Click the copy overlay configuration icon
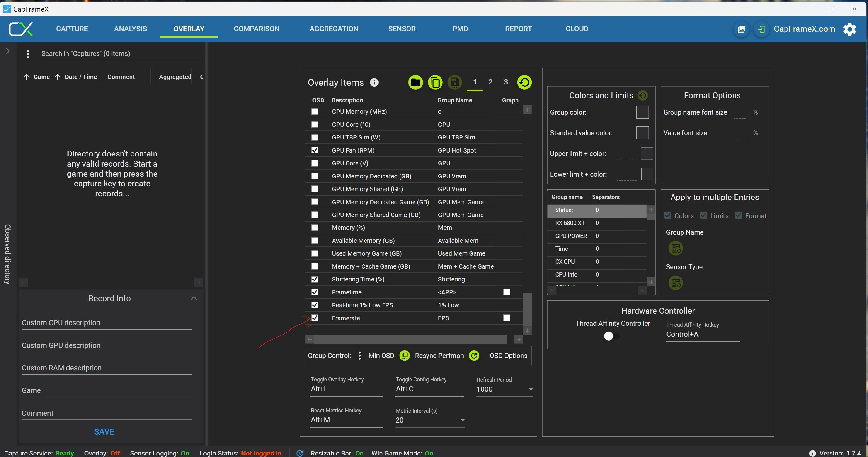868x457 pixels. [x=435, y=82]
